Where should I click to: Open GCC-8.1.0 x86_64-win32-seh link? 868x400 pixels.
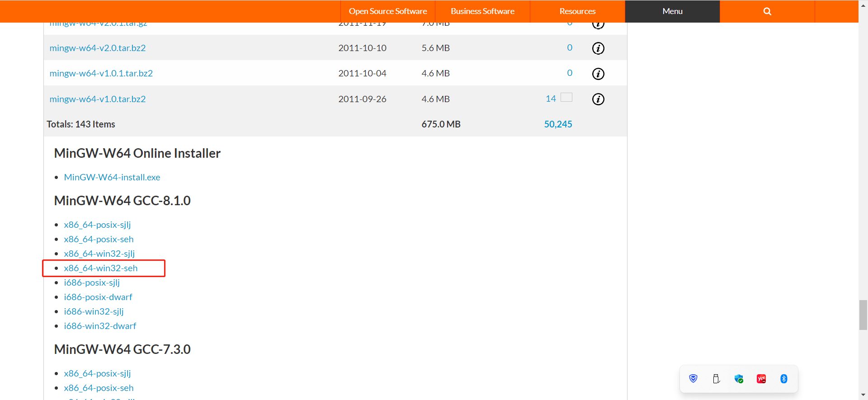tap(101, 268)
